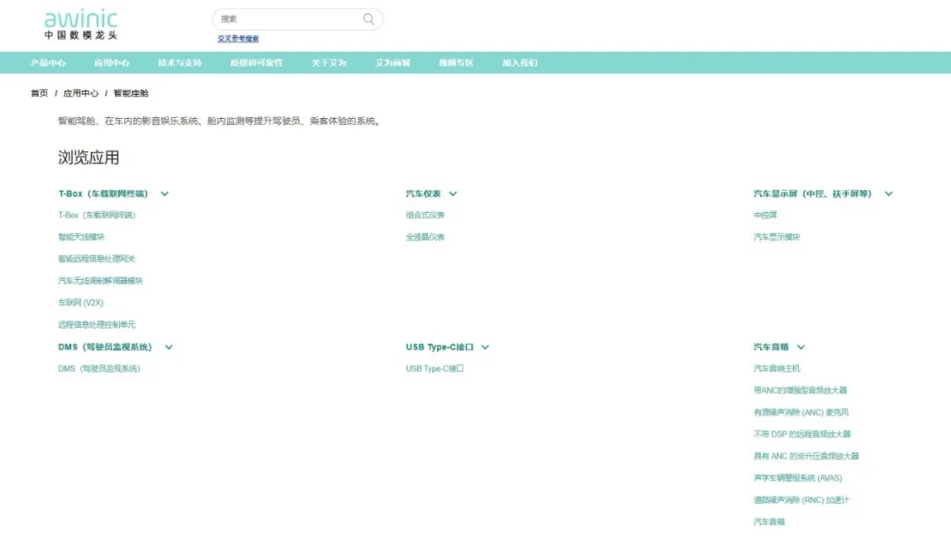Click the awinic logo
The image size is (951, 560).
coord(81,24)
